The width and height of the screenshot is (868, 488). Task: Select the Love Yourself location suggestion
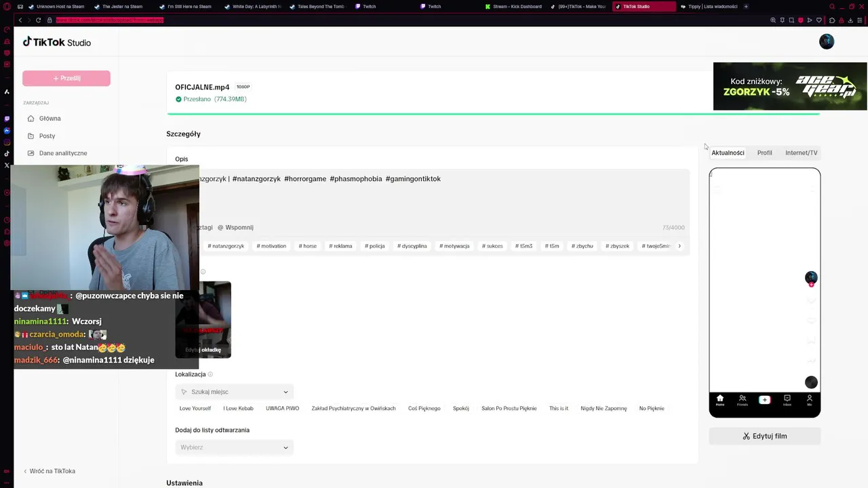[x=195, y=409]
